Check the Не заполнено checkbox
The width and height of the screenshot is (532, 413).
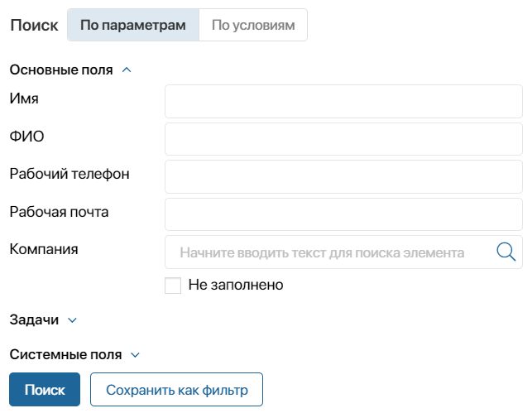173,286
